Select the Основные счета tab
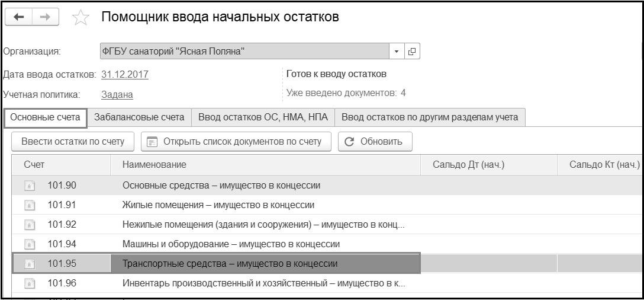Image resolution: width=644 pixels, height=300 pixels. pos(46,117)
